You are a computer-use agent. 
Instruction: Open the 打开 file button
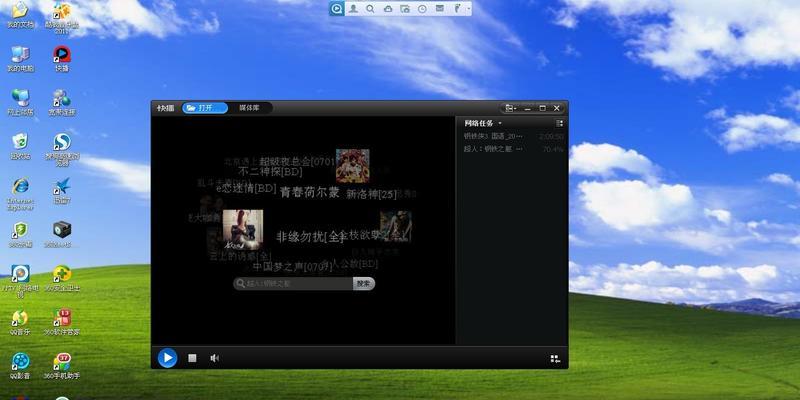click(x=205, y=108)
